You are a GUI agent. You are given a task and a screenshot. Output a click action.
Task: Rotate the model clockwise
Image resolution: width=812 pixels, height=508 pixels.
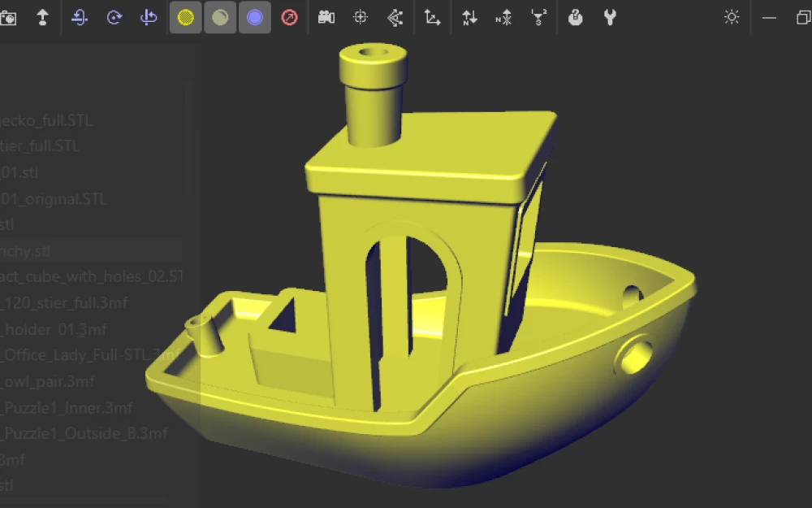pos(114,16)
